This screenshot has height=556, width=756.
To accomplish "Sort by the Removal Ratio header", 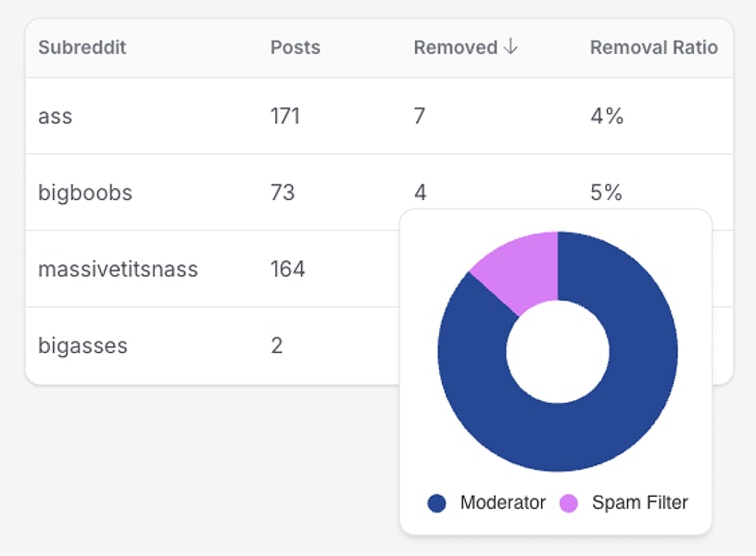I will tap(653, 47).
